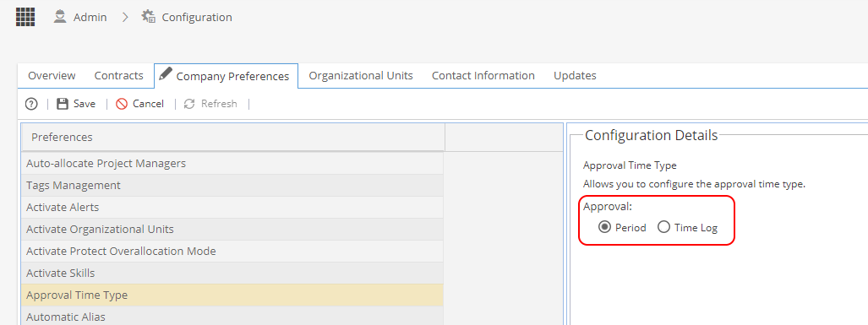Viewport: 868px width, 325px height.
Task: Select the Activate Alerts preference row
Action: click(x=232, y=208)
